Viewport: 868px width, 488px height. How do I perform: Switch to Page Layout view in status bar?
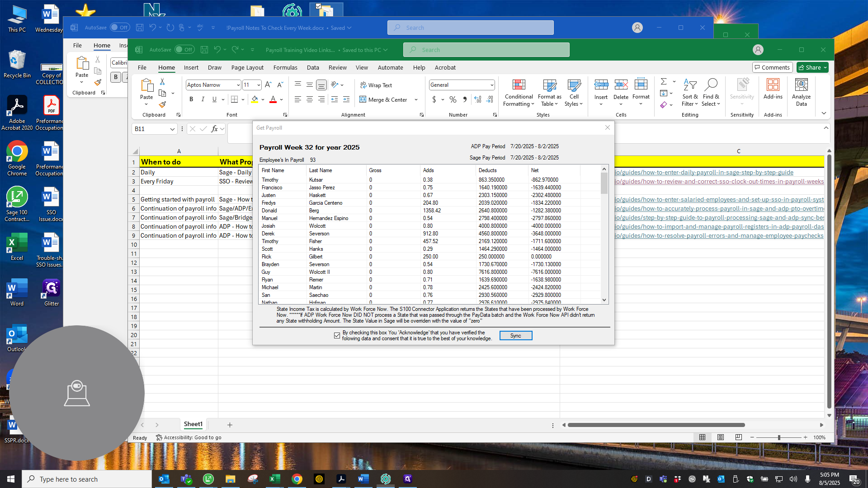point(720,437)
